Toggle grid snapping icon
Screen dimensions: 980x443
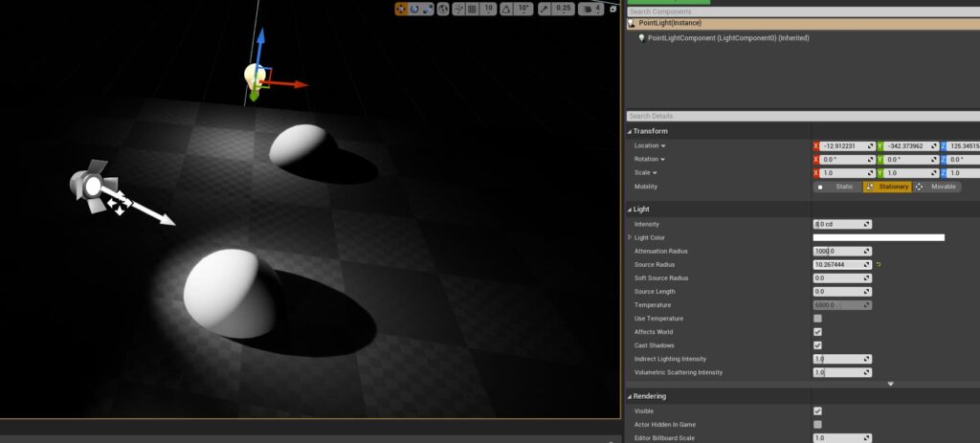pos(473,9)
